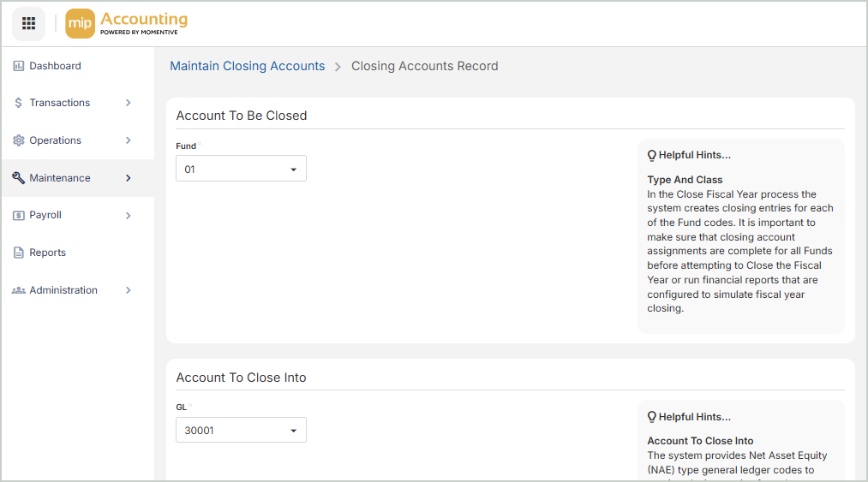Expand the Maintenance submenu chevron

tap(129, 178)
